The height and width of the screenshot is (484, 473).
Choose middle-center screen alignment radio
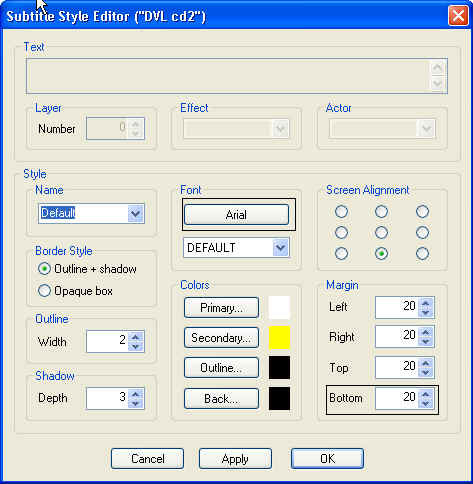pos(381,232)
